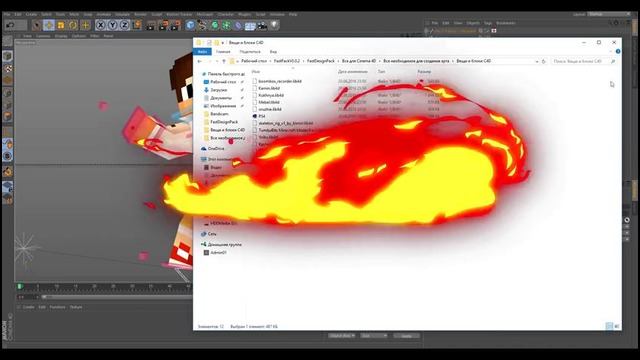640x360 pixels.
Task: Click Render to Picture Viewer icon
Action: [x=163, y=25]
